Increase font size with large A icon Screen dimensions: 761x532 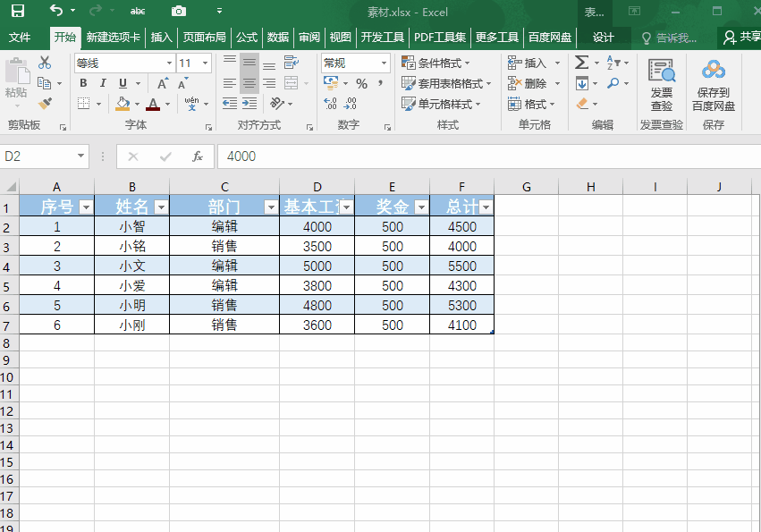(163, 83)
